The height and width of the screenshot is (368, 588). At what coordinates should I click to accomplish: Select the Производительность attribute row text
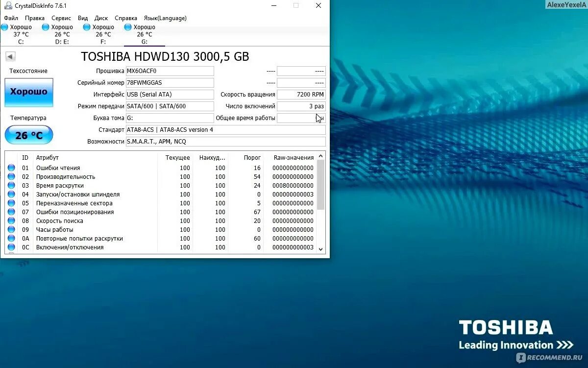click(66, 177)
